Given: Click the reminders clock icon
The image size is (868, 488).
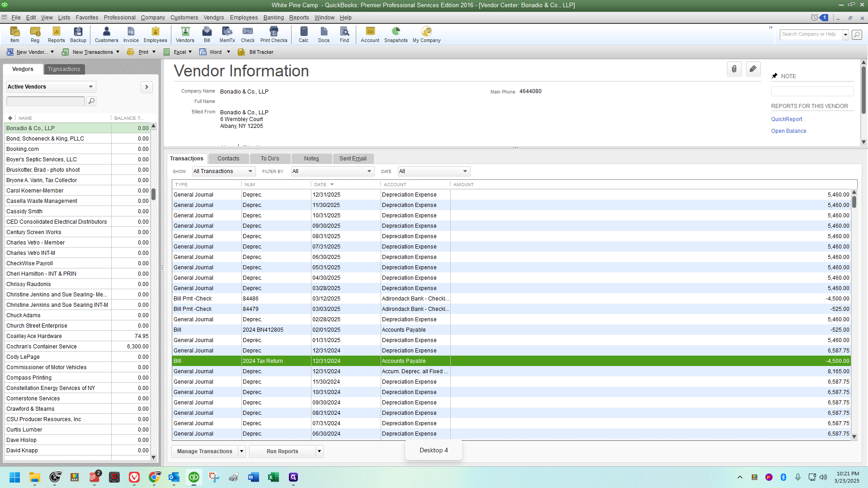Looking at the screenshot, I should 814,18.
